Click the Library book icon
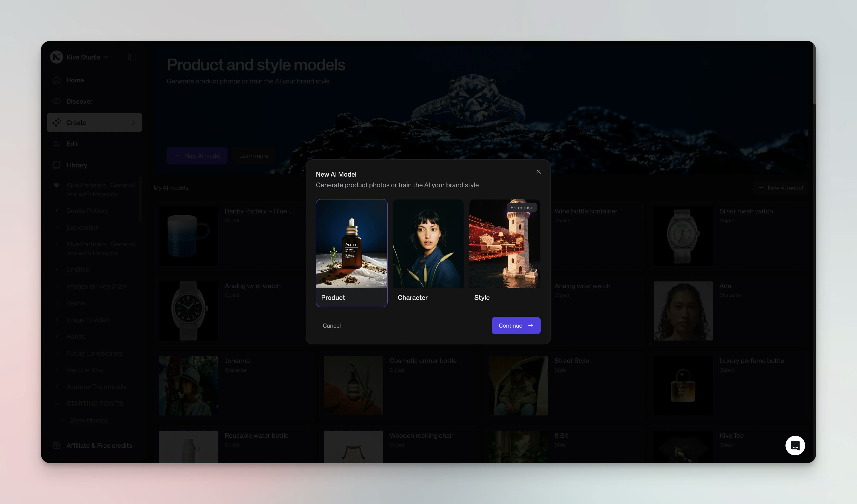 (56, 165)
